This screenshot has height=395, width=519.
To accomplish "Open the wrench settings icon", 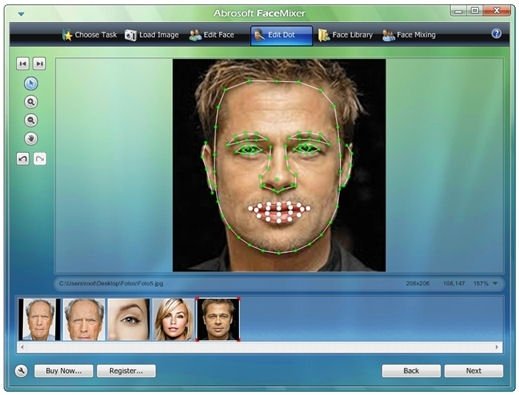I will coord(21,371).
